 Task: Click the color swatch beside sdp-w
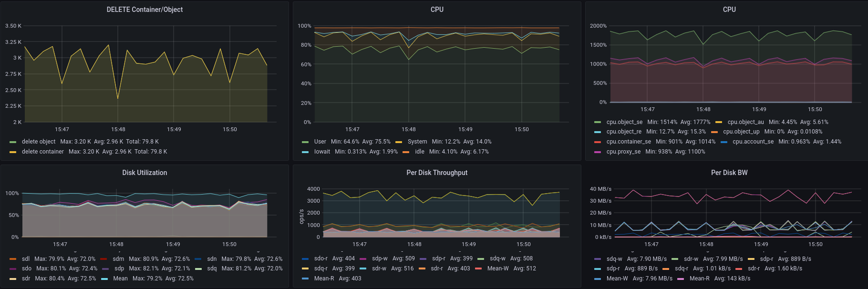[363, 258]
